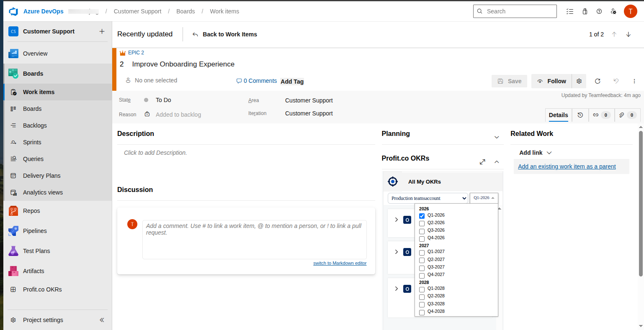Select the Details tab

pos(559,115)
